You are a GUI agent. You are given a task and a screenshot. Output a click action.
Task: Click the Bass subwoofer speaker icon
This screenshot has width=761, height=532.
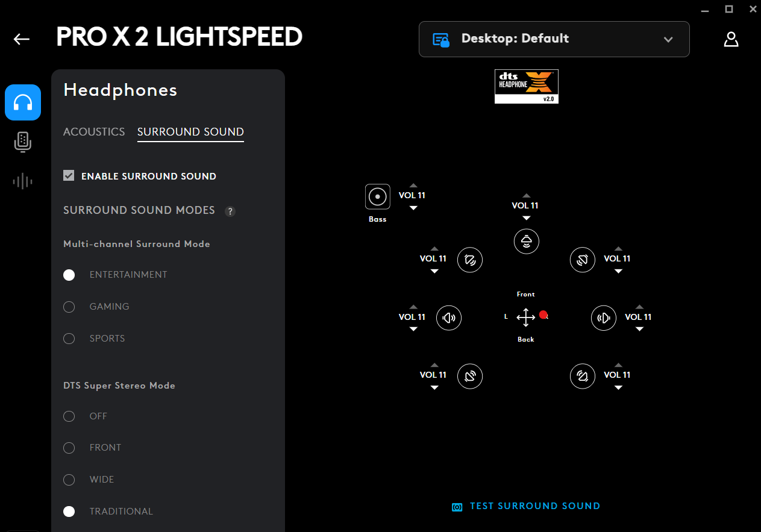[x=378, y=196]
